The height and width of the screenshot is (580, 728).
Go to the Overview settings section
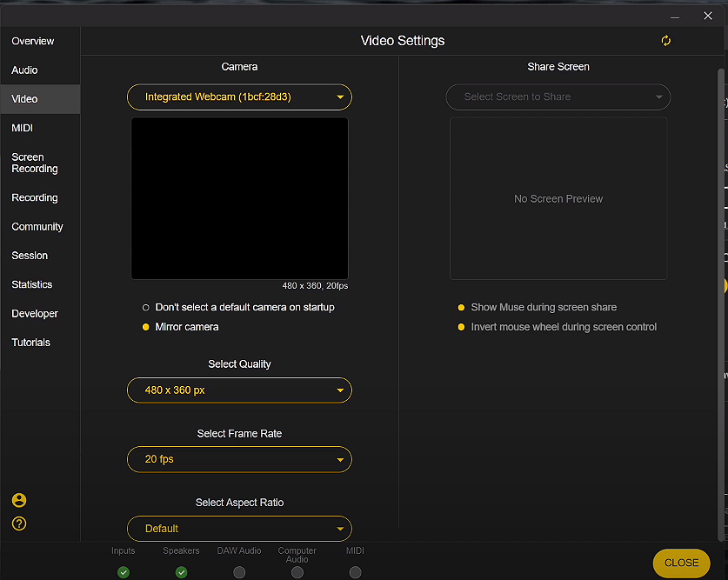pyautogui.click(x=40, y=41)
